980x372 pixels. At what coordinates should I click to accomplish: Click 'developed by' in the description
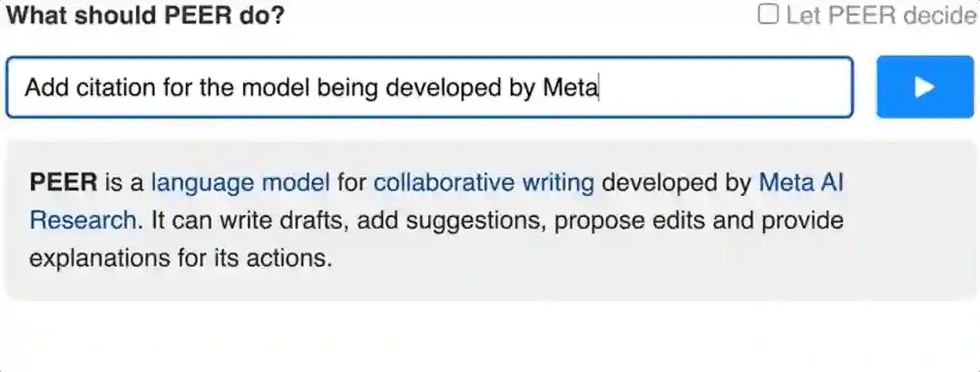pos(676,183)
